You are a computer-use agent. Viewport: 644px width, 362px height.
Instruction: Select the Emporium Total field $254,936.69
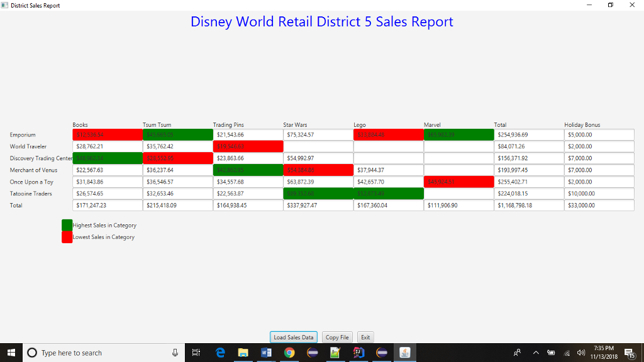coord(529,134)
